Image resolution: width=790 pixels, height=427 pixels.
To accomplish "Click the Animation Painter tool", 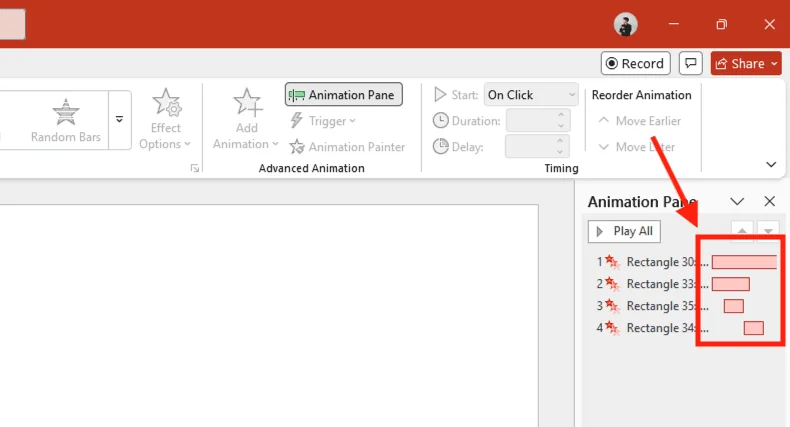I will pyautogui.click(x=347, y=147).
